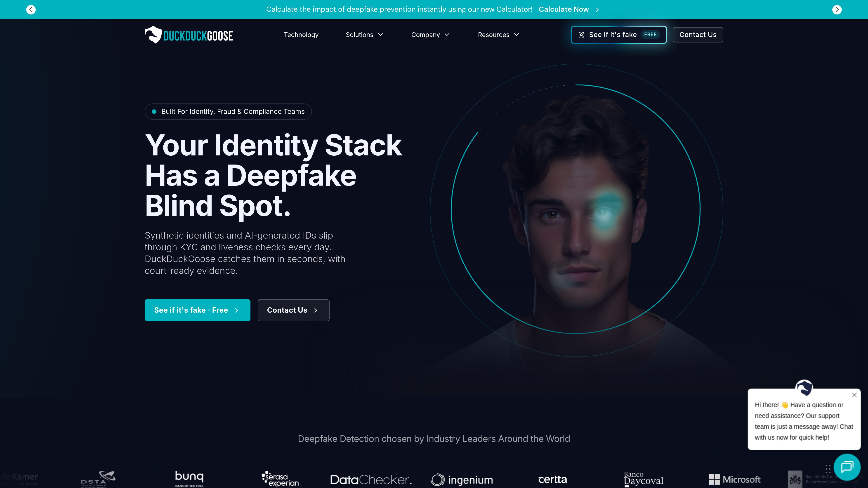Close the chat greeting popup

[854, 395]
